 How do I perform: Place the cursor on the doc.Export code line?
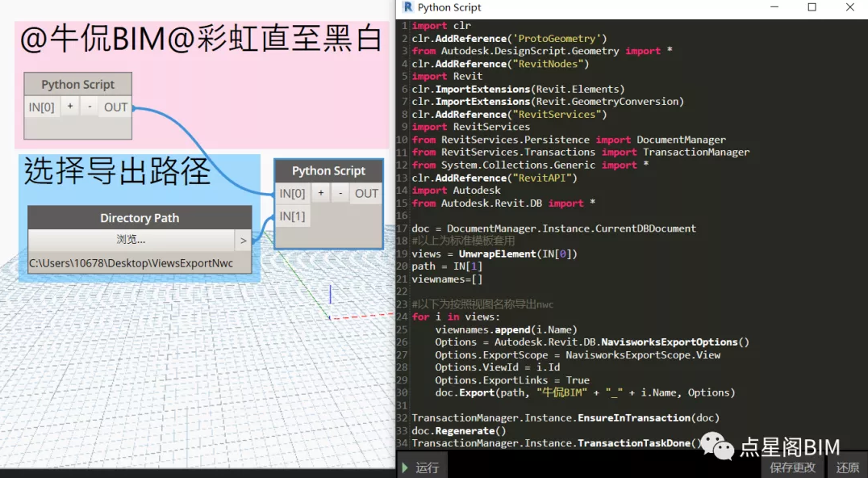tap(573, 392)
